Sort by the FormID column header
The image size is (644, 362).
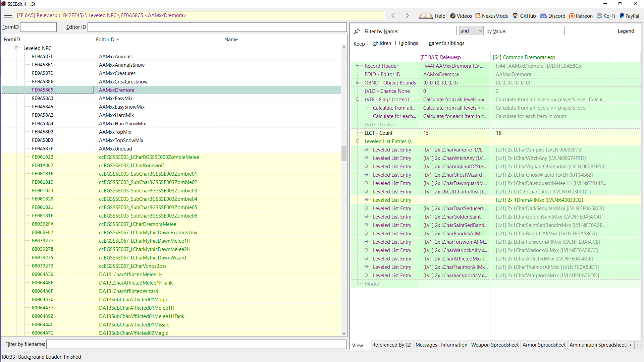(48, 40)
